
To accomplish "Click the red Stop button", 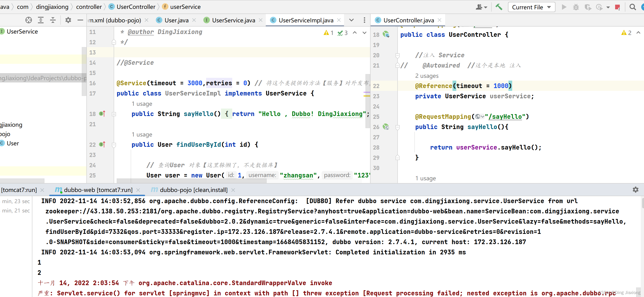I will tap(617, 7).
